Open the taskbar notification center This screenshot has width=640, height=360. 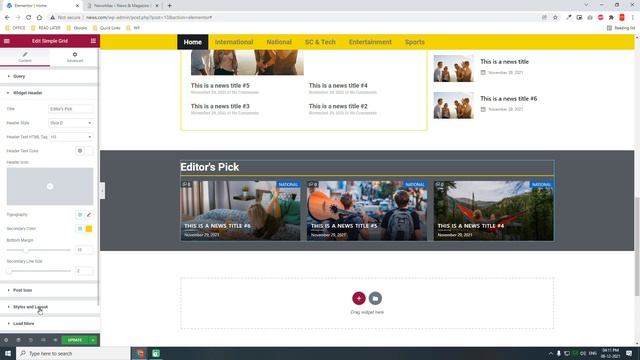click(x=629, y=353)
